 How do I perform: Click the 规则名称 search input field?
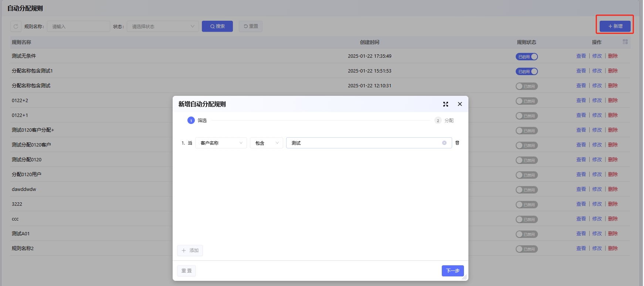tap(78, 26)
